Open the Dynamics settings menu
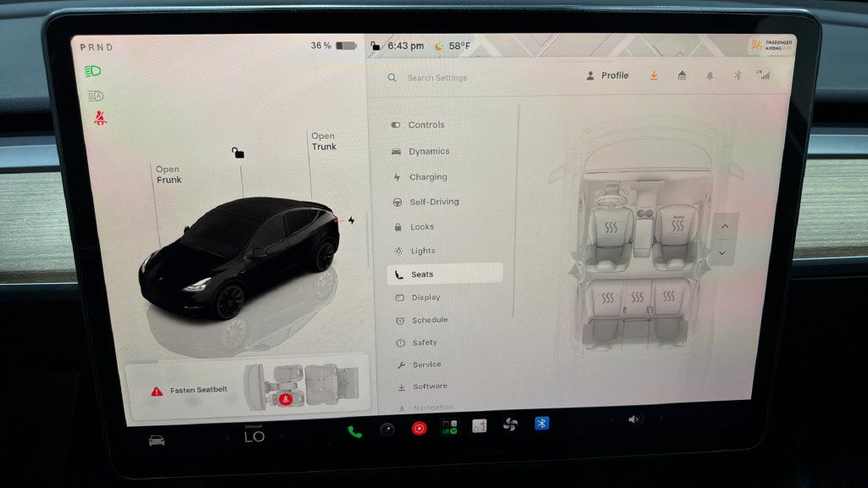The width and height of the screenshot is (868, 488). (420, 151)
